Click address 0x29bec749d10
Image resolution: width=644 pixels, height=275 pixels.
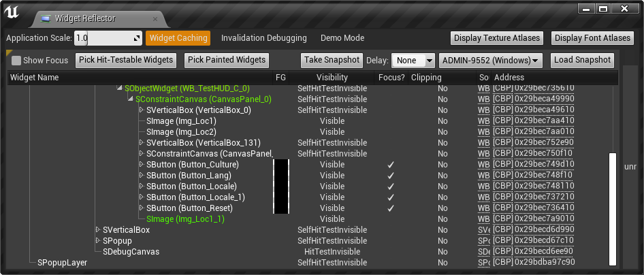545,164
